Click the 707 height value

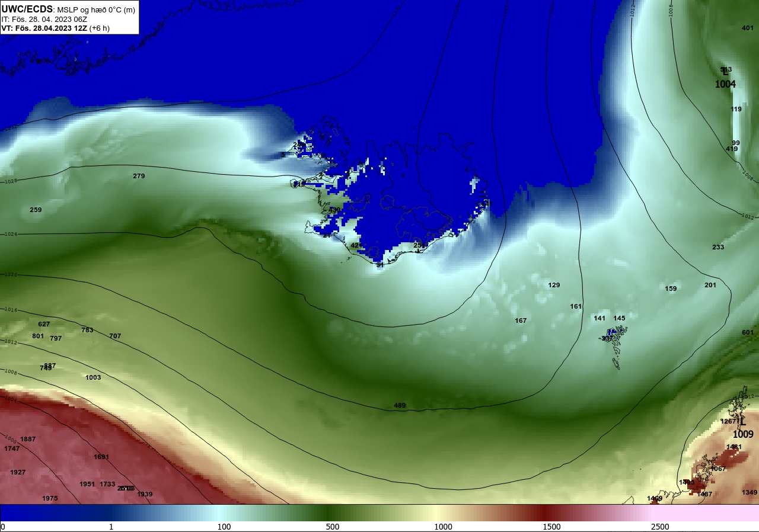pyautogui.click(x=115, y=336)
